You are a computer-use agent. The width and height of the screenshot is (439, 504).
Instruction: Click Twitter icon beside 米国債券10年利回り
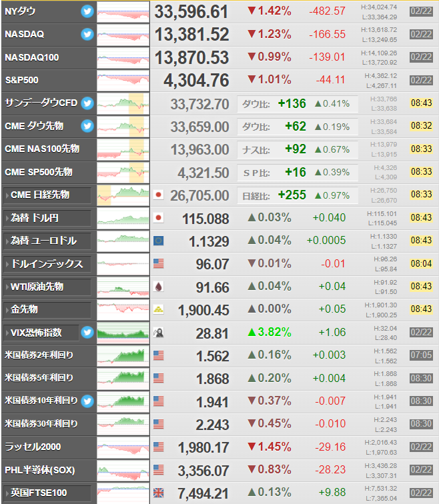tap(87, 401)
